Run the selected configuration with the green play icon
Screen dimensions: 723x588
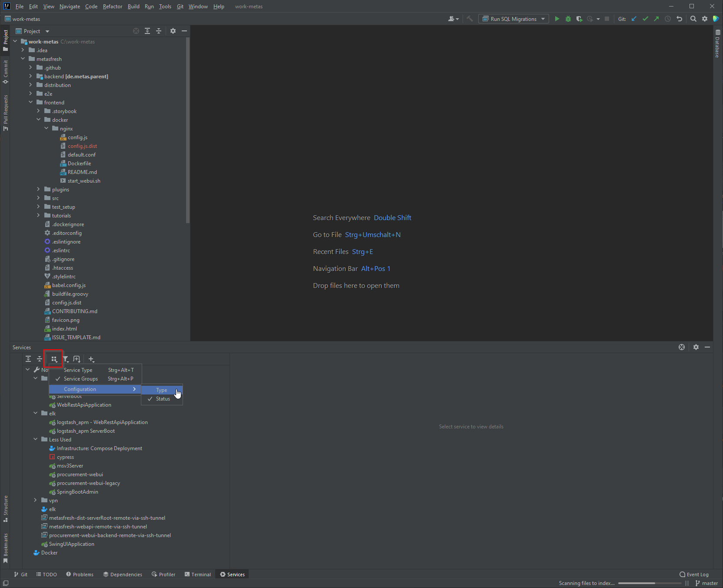(557, 19)
